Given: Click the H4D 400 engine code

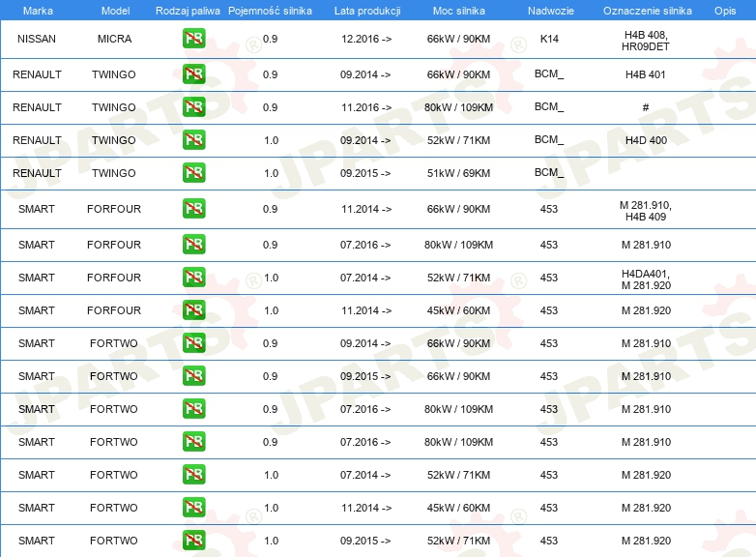Looking at the screenshot, I should tap(646, 140).
